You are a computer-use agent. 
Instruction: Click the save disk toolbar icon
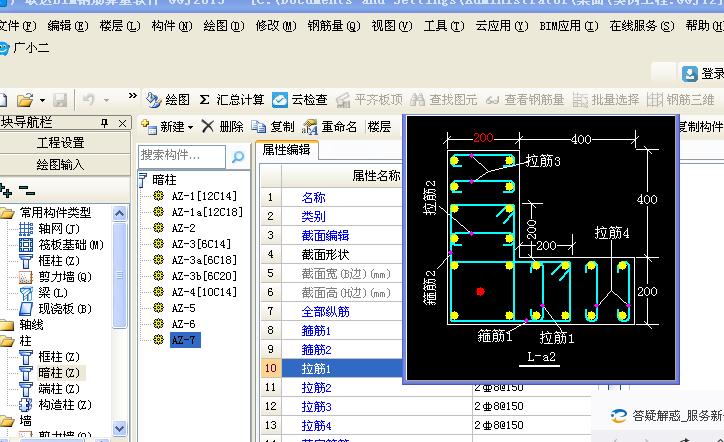(x=60, y=100)
